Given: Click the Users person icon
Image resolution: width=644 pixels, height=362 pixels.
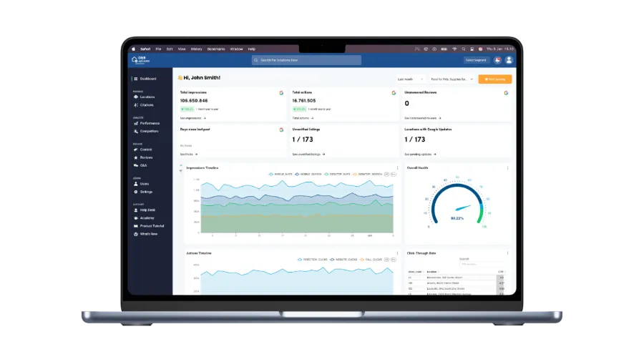Looking at the screenshot, I should point(136,184).
